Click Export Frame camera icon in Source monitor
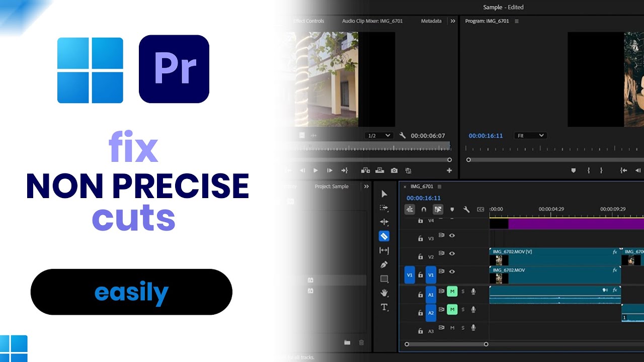The height and width of the screenshot is (362, 644). pos(394,170)
